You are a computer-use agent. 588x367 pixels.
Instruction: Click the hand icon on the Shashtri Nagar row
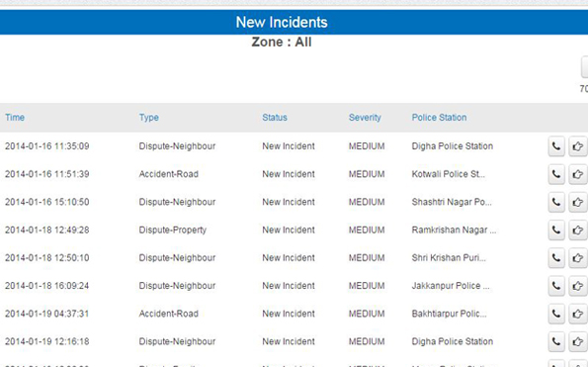(578, 202)
